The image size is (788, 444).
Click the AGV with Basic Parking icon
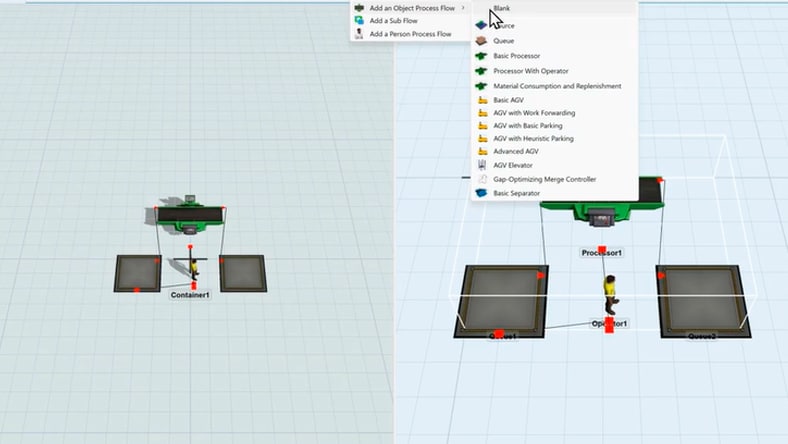pyautogui.click(x=482, y=126)
